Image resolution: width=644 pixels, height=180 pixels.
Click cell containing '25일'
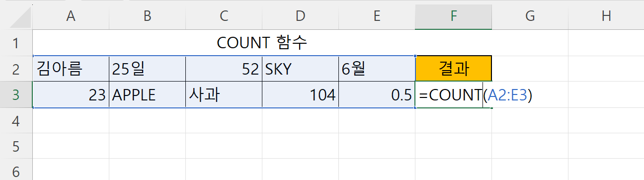point(148,69)
